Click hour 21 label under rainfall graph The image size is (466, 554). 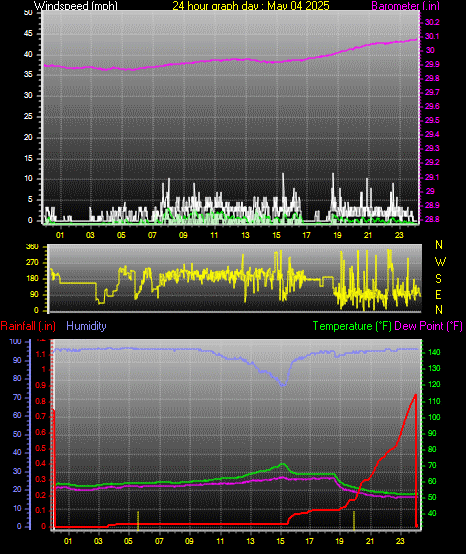point(370,541)
